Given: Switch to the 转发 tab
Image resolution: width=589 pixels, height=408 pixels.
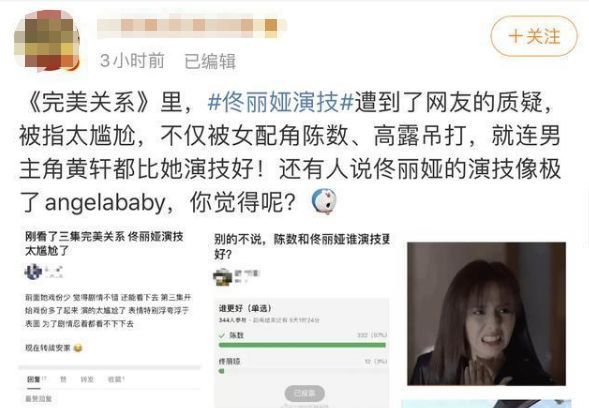Looking at the screenshot, I should point(87,380).
